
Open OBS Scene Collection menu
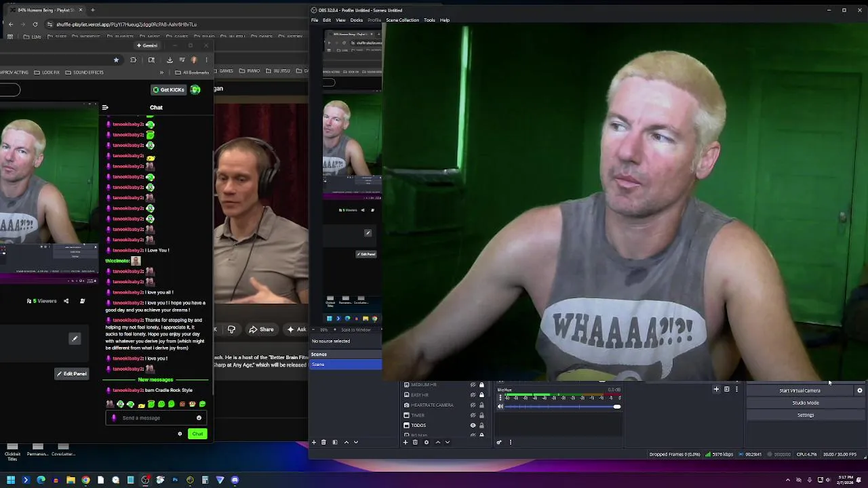tap(403, 20)
